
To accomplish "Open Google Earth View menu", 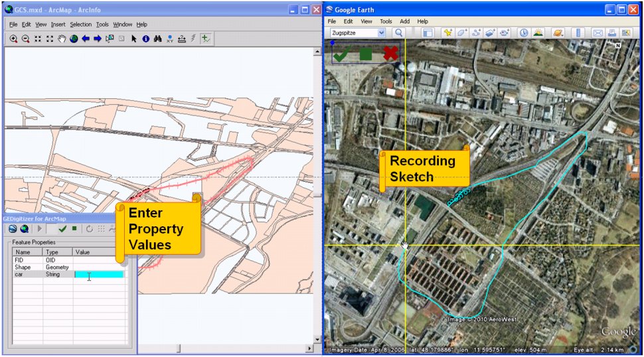I will tap(366, 21).
